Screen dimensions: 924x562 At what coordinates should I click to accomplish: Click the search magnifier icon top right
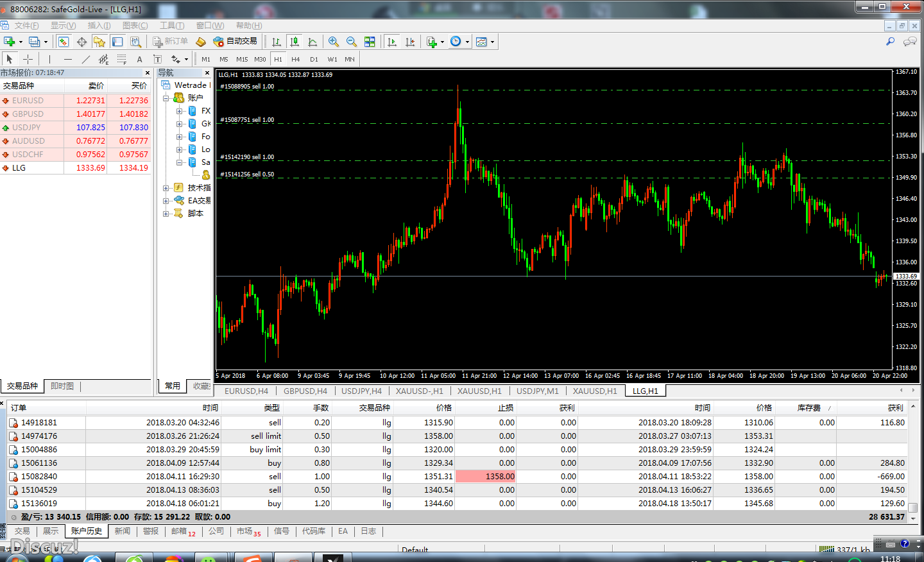[x=890, y=42]
